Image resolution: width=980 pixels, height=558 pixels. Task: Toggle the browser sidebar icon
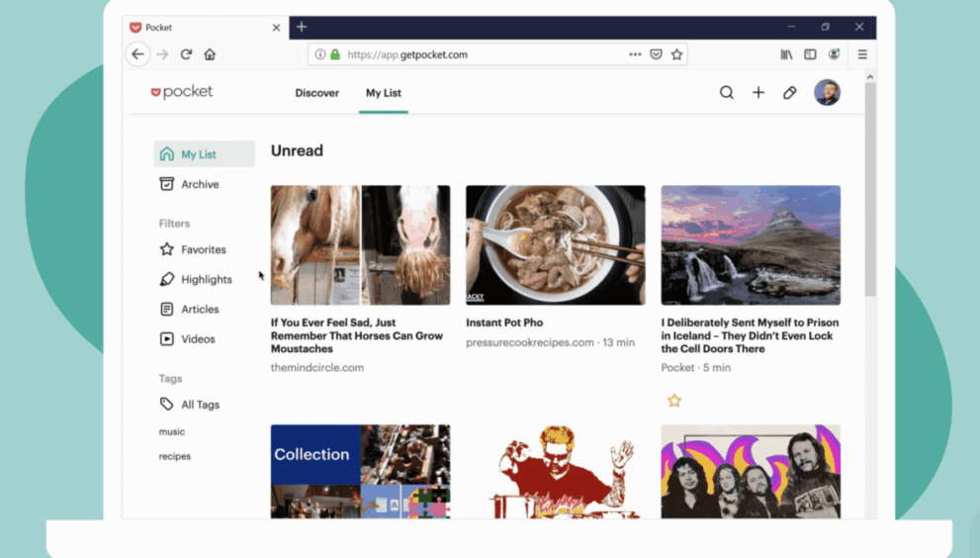[810, 54]
